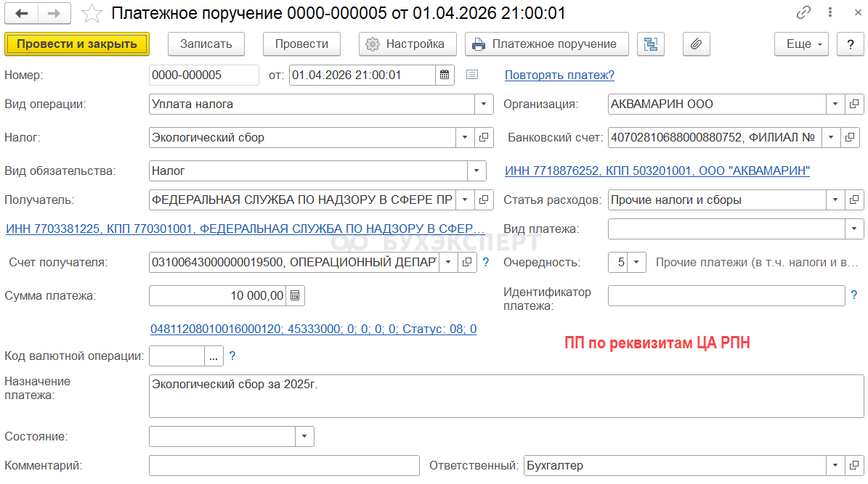Open the three-dot window menu
Screen dimensions: 868x484
click(x=830, y=12)
